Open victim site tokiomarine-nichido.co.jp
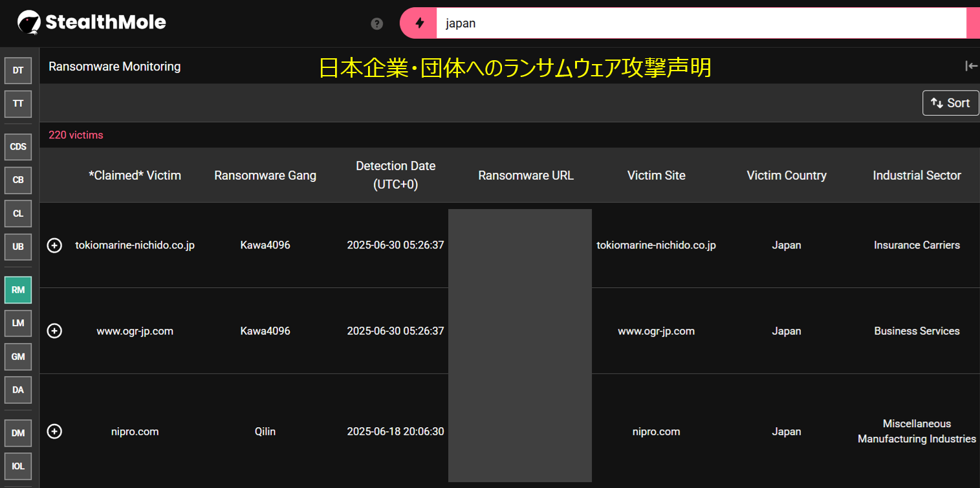Screen dimensions: 980x488 [x=657, y=245]
